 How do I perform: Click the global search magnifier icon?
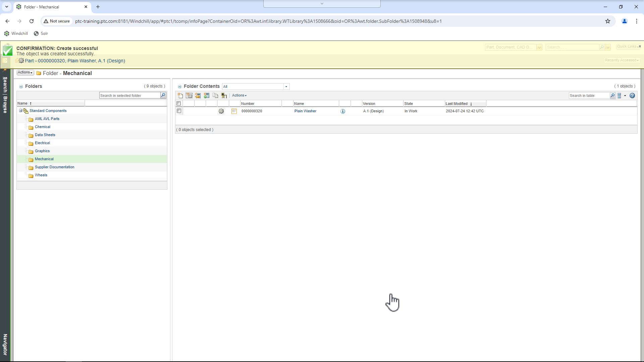[602, 47]
